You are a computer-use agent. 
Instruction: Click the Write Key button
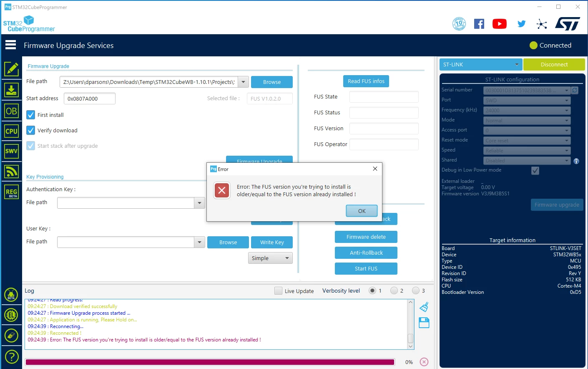point(272,242)
